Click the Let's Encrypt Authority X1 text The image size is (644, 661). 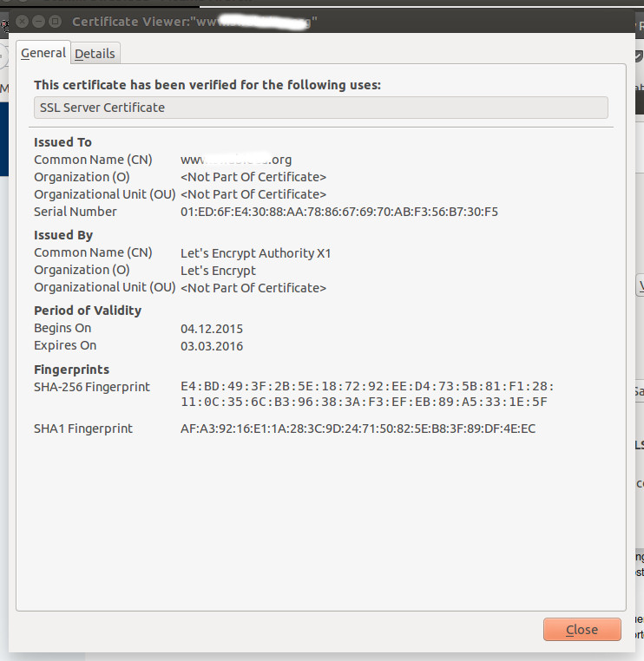255,253
